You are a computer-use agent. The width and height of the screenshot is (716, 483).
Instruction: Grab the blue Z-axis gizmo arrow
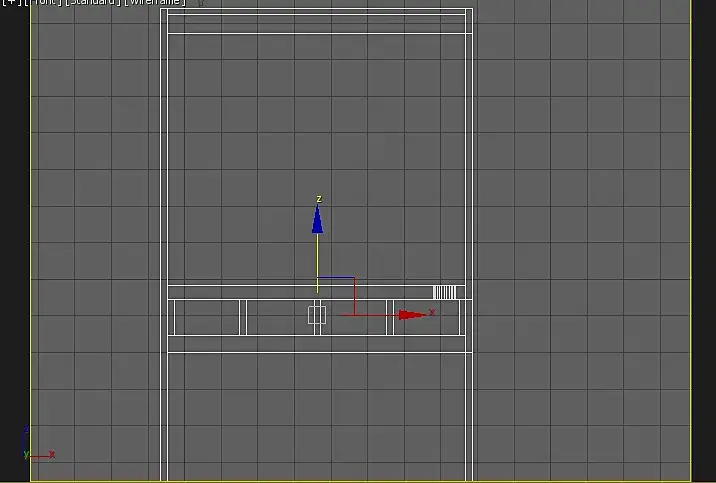tap(317, 219)
